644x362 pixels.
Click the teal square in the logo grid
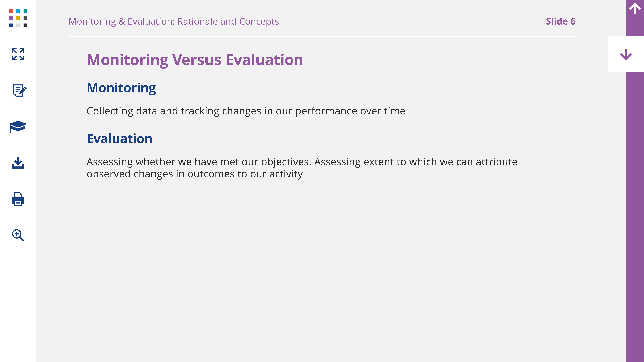(x=25, y=11)
